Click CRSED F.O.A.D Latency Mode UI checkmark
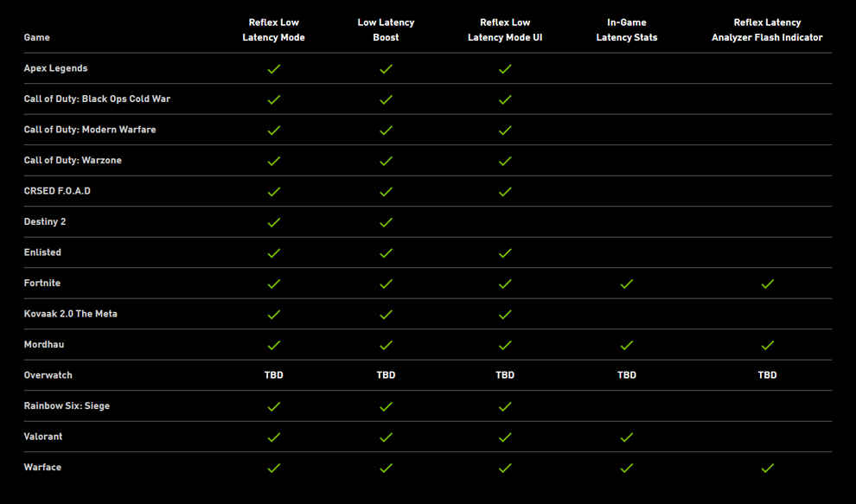 (x=505, y=192)
